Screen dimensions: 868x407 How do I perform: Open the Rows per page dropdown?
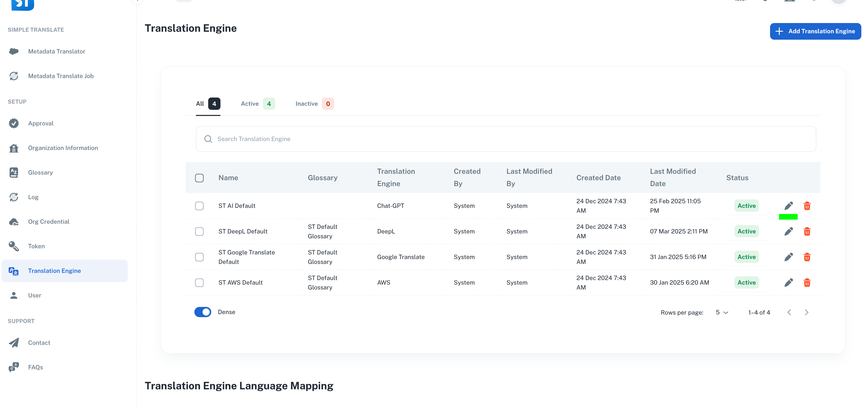tap(721, 312)
